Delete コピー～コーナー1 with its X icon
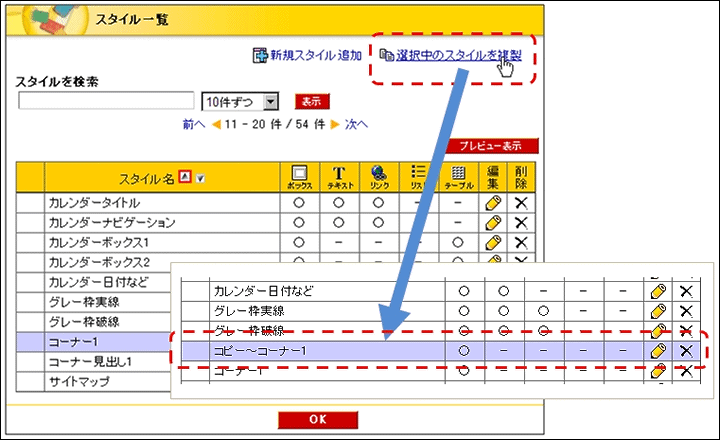Viewport: 720px width, 440px height. pyautogui.click(x=686, y=351)
